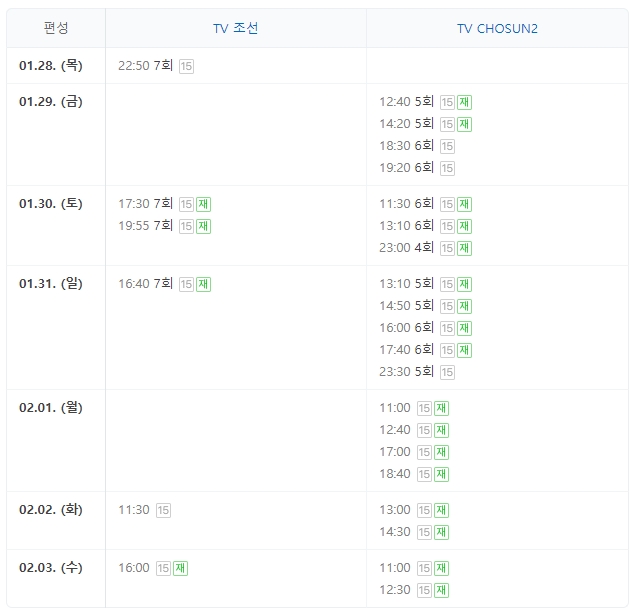Click the 재 rerun badge for 01.31 13:10 5회
The height and width of the screenshot is (609, 631).
click(x=464, y=285)
